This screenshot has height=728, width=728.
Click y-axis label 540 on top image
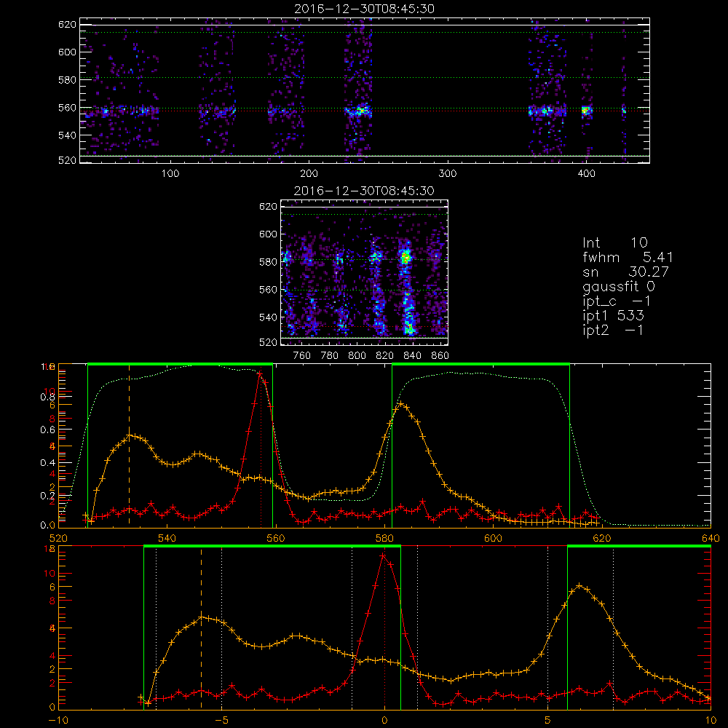(67, 135)
